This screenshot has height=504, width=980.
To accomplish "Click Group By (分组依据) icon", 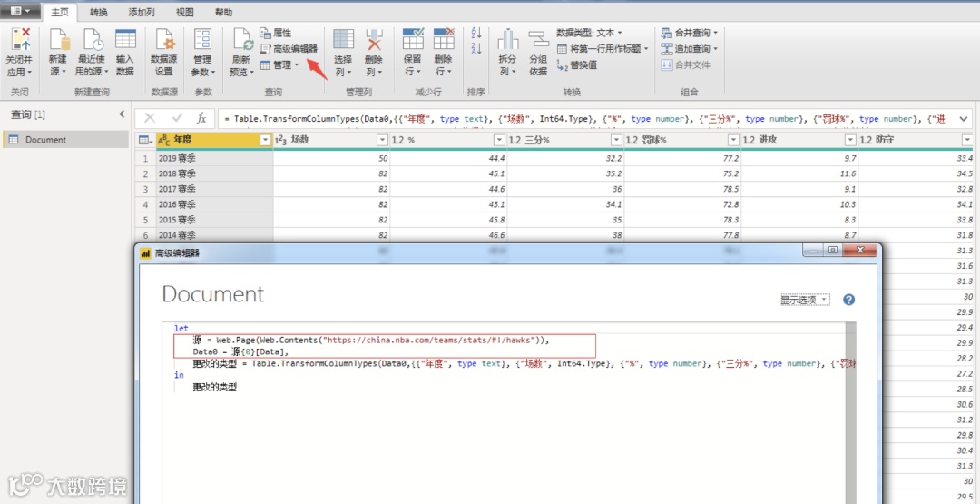I will click(538, 41).
